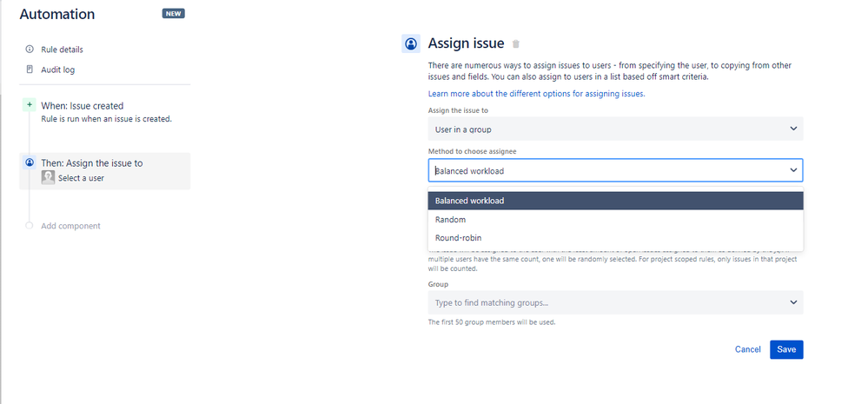This screenshot has width=868, height=404.
Task: Click the grey Select a user avatar
Action: [48, 177]
